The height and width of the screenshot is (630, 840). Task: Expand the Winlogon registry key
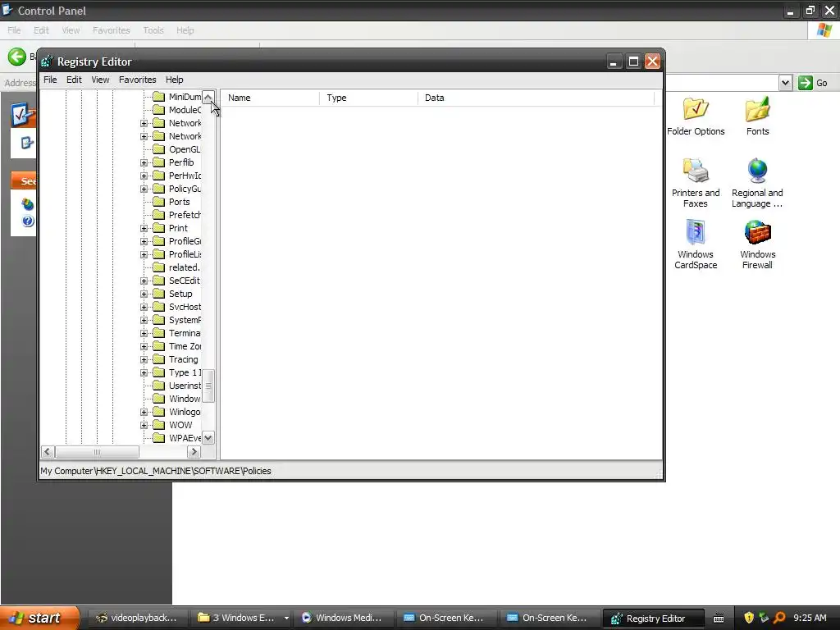pyautogui.click(x=144, y=412)
